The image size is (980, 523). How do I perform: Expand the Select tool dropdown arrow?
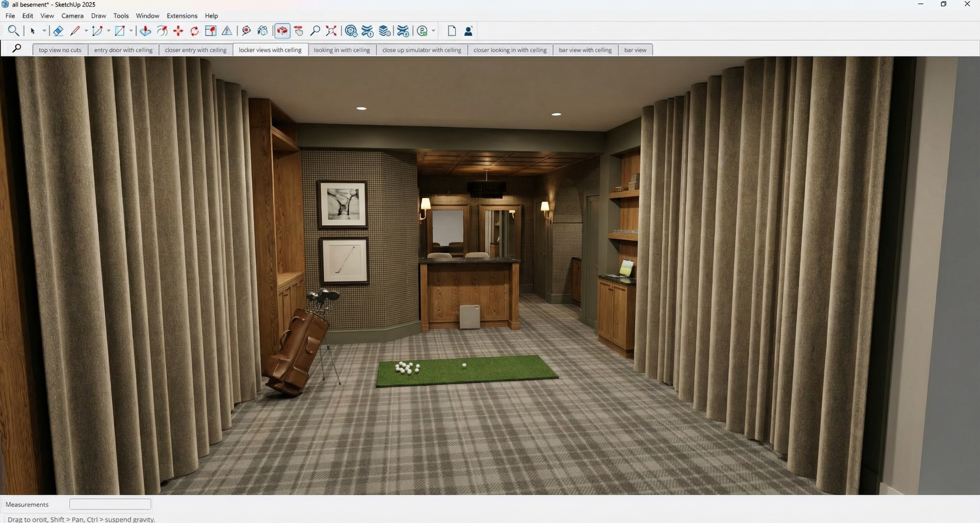[x=44, y=31]
